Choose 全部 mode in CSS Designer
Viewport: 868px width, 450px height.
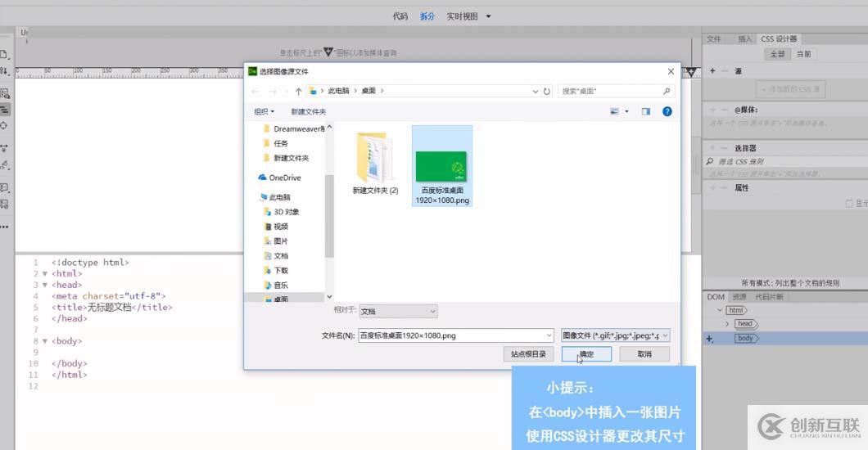coord(777,54)
